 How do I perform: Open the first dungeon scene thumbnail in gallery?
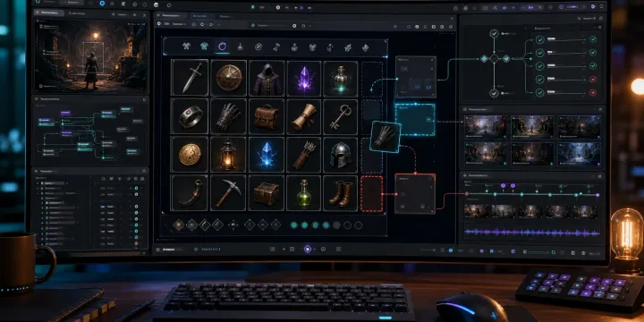coord(485,126)
